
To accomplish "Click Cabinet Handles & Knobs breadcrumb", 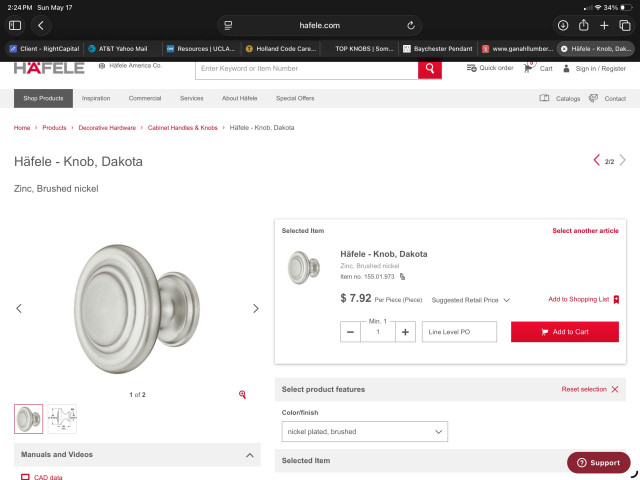I will pos(182,128).
